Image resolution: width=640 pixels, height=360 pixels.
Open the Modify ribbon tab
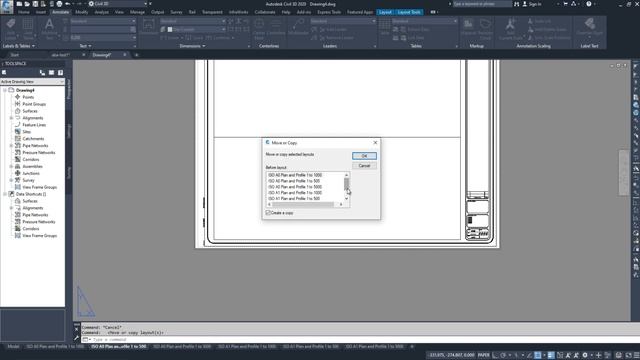tap(82, 12)
